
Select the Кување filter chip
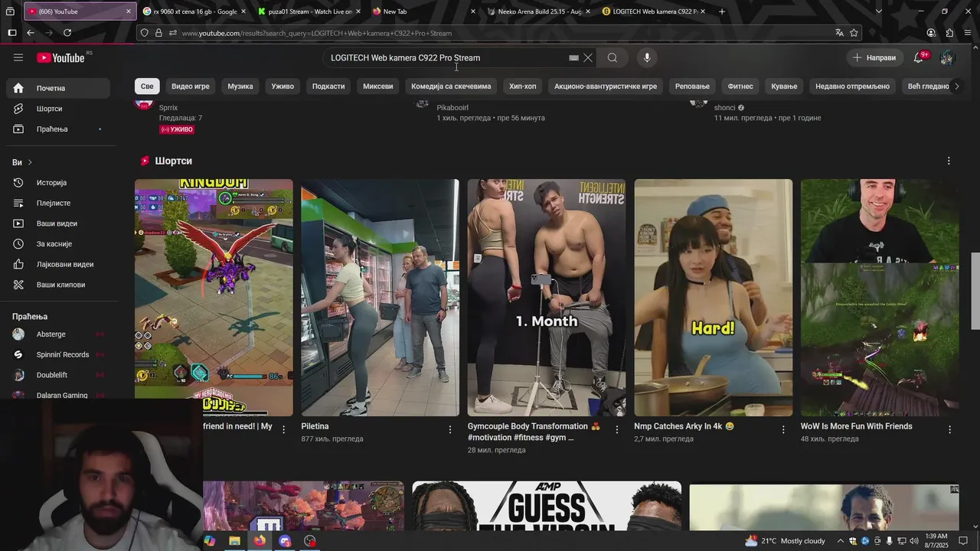[784, 86]
